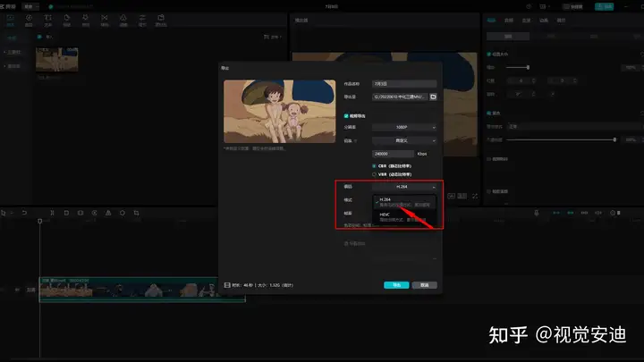Open the 1080P resolution dropdown
Viewport: 644px width, 362px height.
404,127
